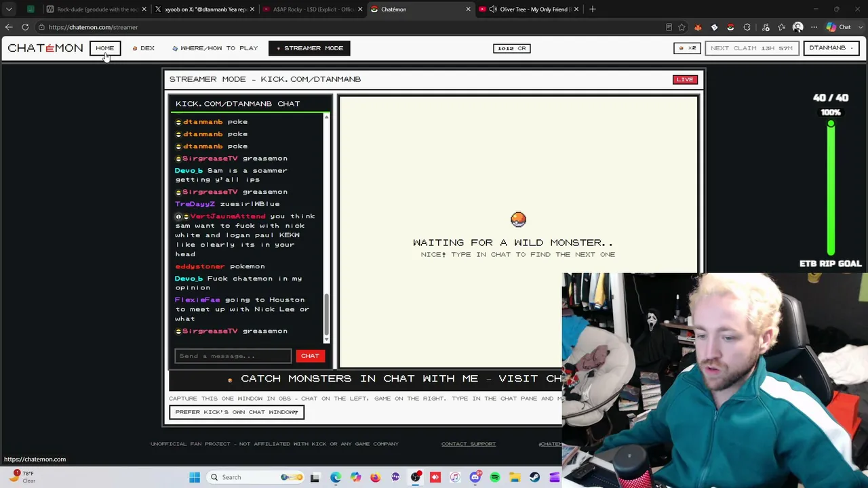
Task: Open the reader view icon in address bar
Action: click(669, 27)
